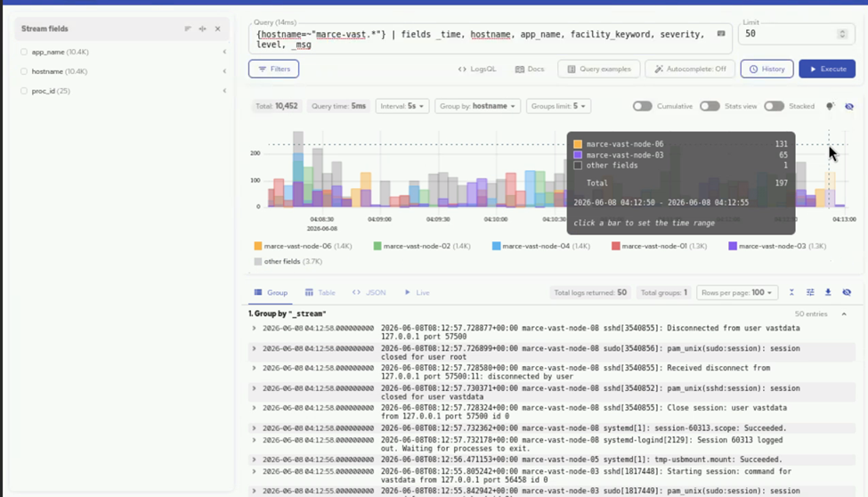Click the Total groups 1 label

tap(664, 292)
